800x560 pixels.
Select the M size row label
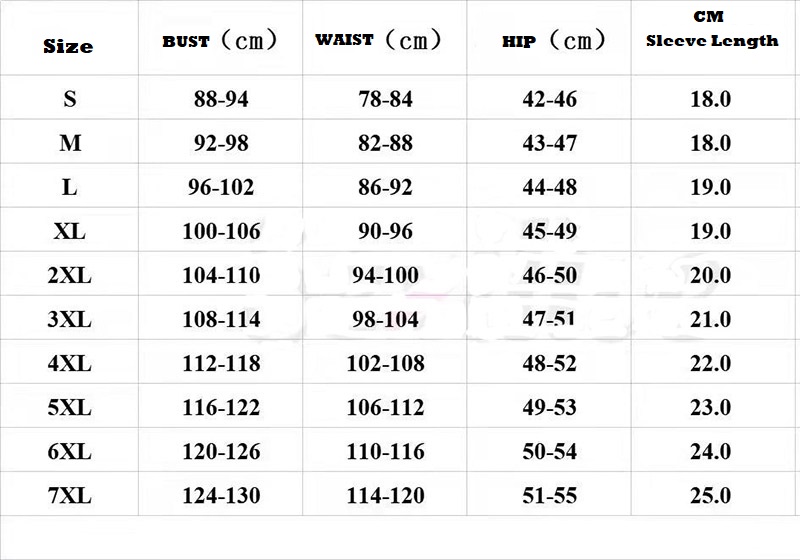70,143
